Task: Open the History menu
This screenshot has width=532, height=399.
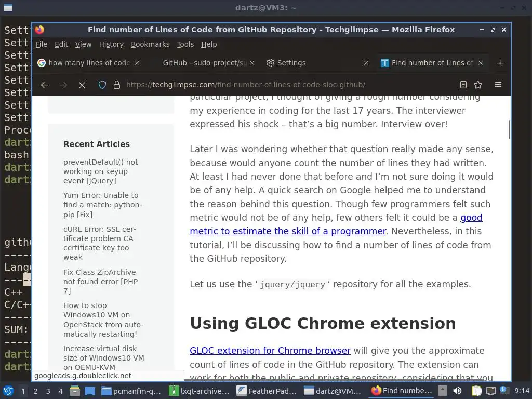Action: coord(111,45)
